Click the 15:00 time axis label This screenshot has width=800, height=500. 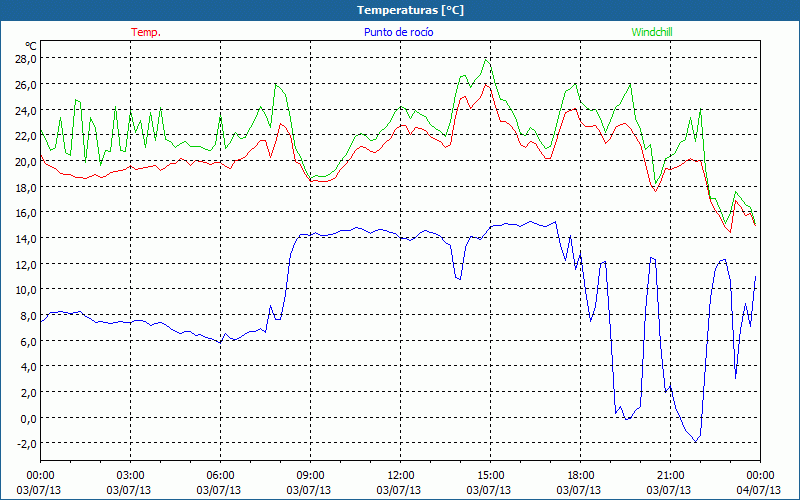pyautogui.click(x=490, y=475)
